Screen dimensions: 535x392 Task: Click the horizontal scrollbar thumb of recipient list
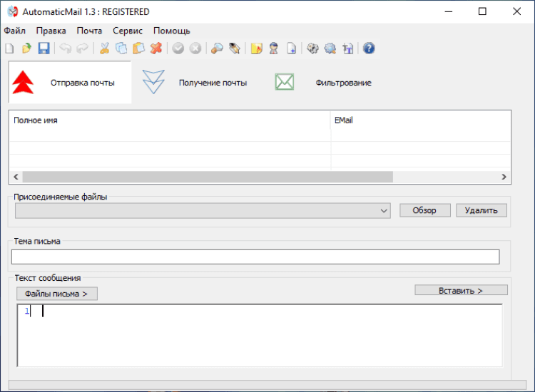tap(208, 177)
